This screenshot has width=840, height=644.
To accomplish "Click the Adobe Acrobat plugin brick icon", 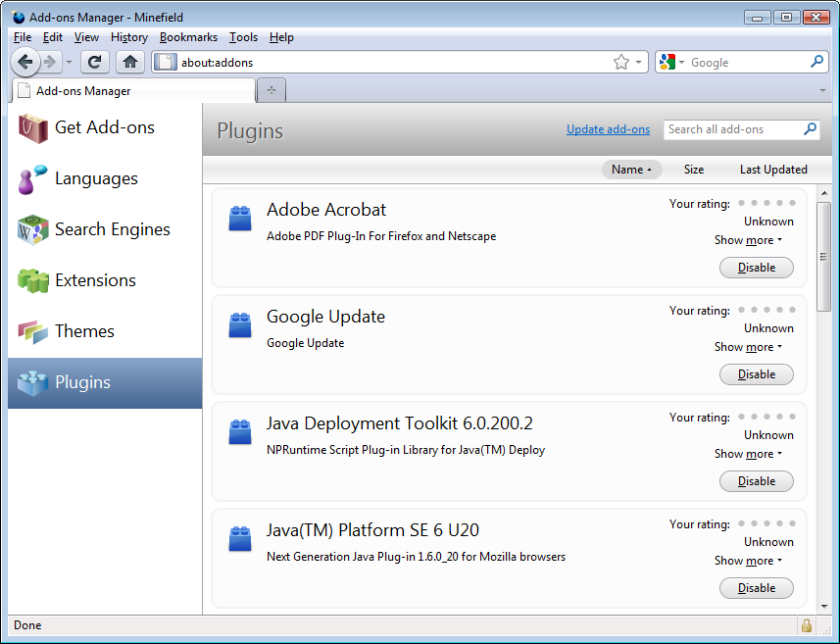I will (240, 218).
